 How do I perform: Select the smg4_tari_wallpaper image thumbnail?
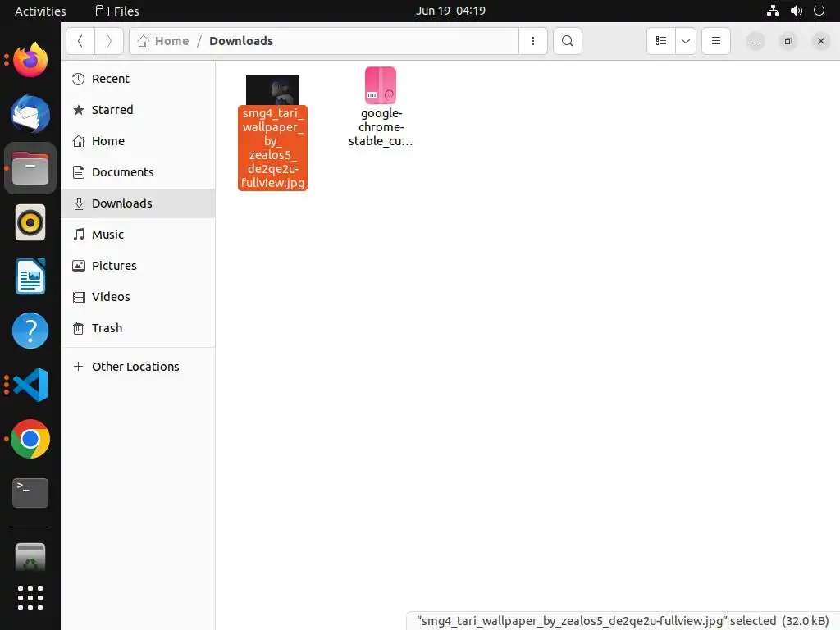click(x=272, y=90)
